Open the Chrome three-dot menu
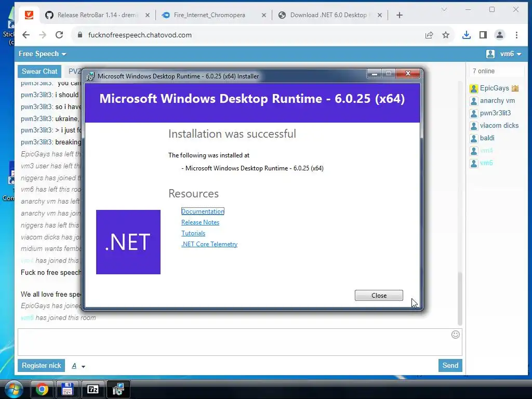Viewport: 532px width, 399px height. tap(516, 35)
